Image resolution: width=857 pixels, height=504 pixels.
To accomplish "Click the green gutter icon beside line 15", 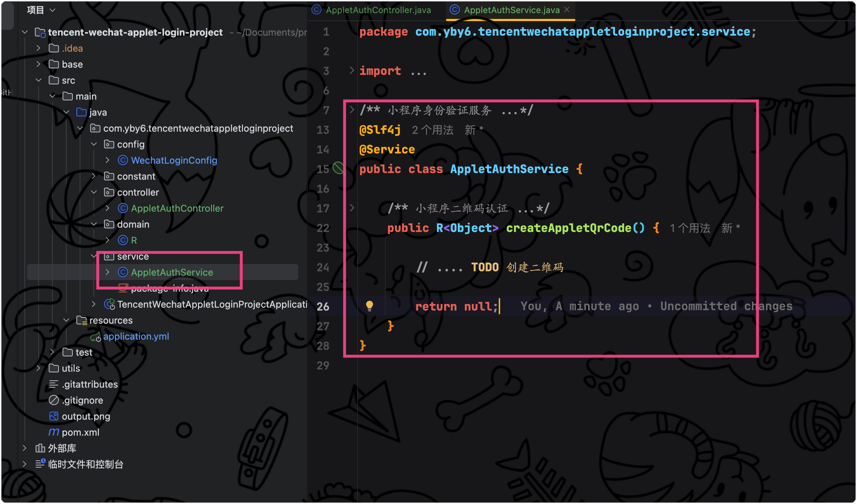I will [338, 168].
